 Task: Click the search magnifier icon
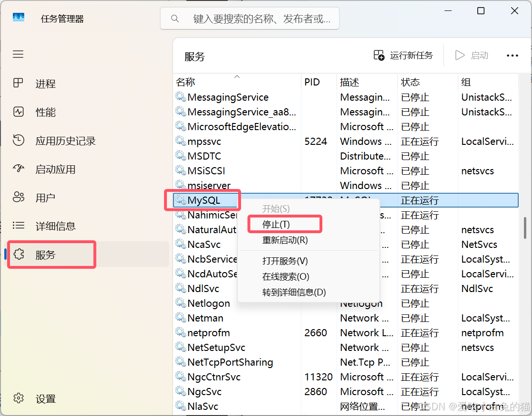tap(174, 18)
